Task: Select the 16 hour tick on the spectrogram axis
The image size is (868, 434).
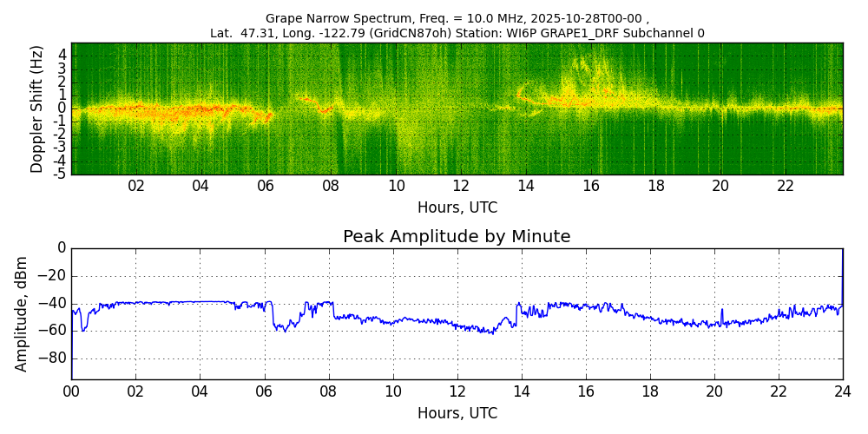Action: point(591,186)
